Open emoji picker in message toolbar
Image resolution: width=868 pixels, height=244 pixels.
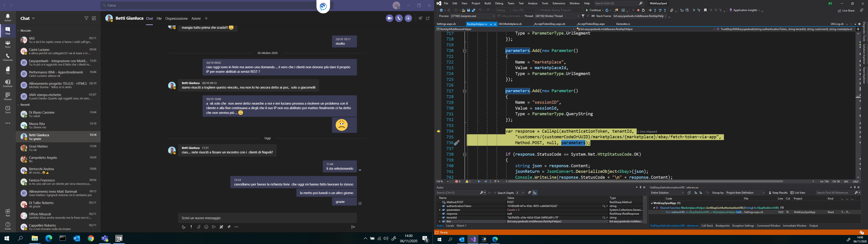point(206,227)
